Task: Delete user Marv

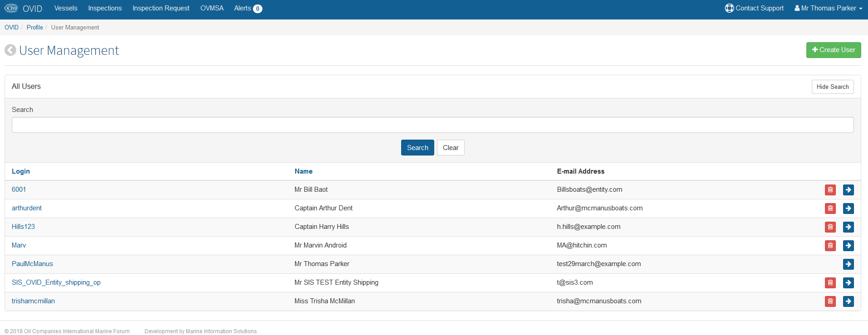Action: (830, 246)
